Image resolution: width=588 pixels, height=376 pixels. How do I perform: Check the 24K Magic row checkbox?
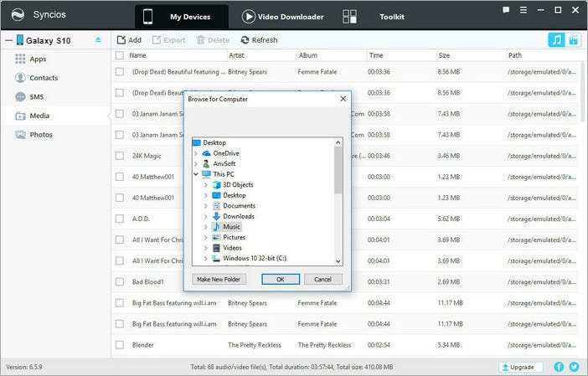120,156
